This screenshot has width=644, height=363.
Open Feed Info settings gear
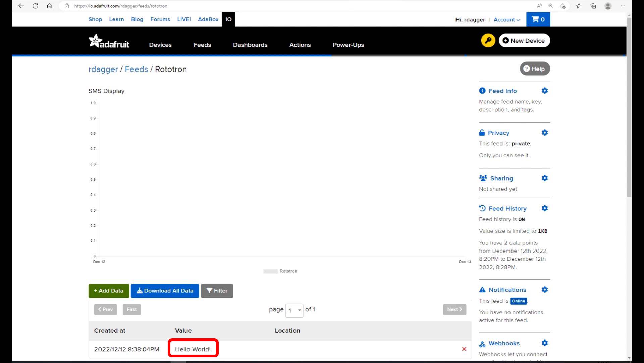(545, 91)
